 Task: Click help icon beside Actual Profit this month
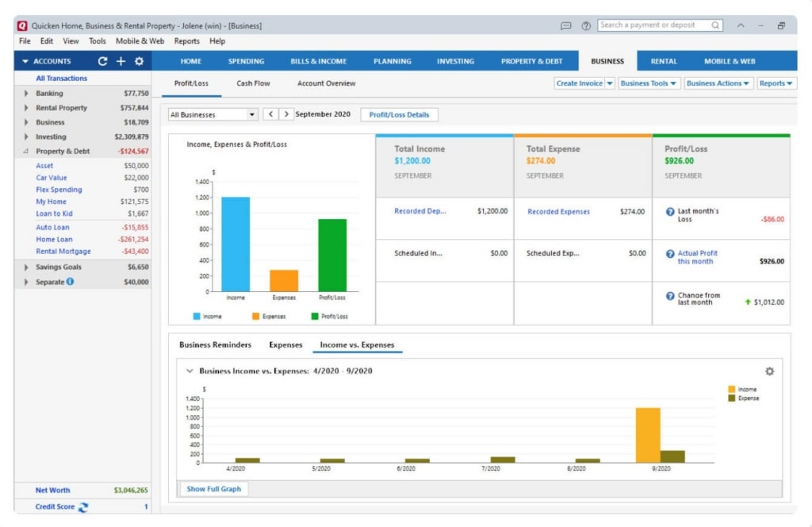pos(670,254)
